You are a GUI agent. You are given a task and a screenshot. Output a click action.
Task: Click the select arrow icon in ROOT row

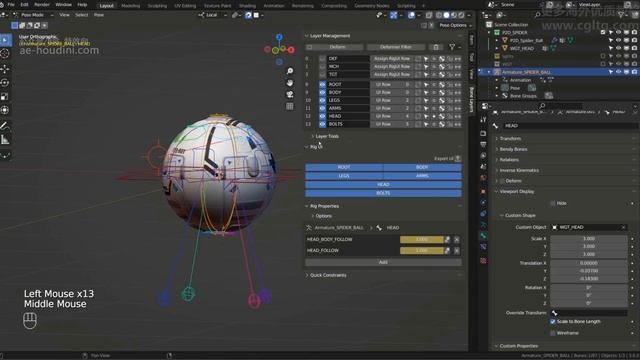426,84
